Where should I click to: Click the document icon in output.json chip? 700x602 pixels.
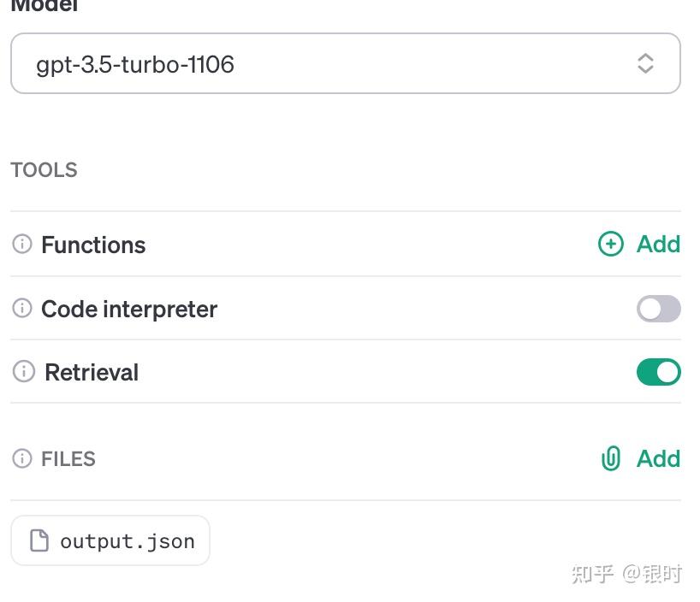[x=39, y=540]
